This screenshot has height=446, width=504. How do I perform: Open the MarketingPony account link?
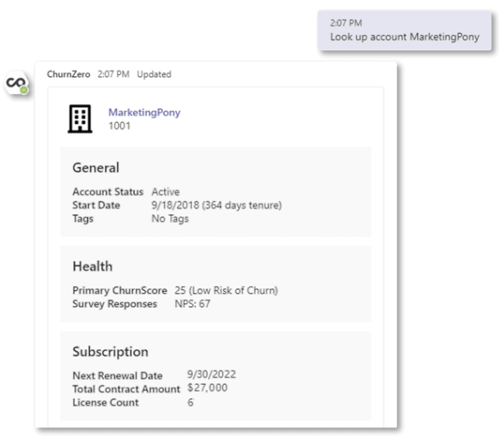(144, 112)
